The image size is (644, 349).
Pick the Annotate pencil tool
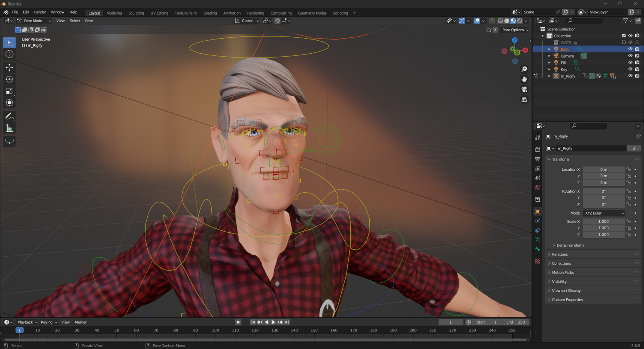coord(9,116)
